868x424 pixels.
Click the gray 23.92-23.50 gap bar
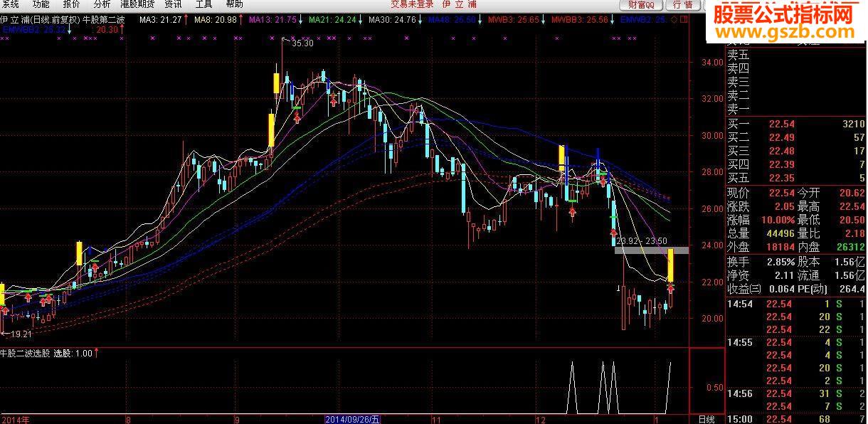tap(652, 250)
